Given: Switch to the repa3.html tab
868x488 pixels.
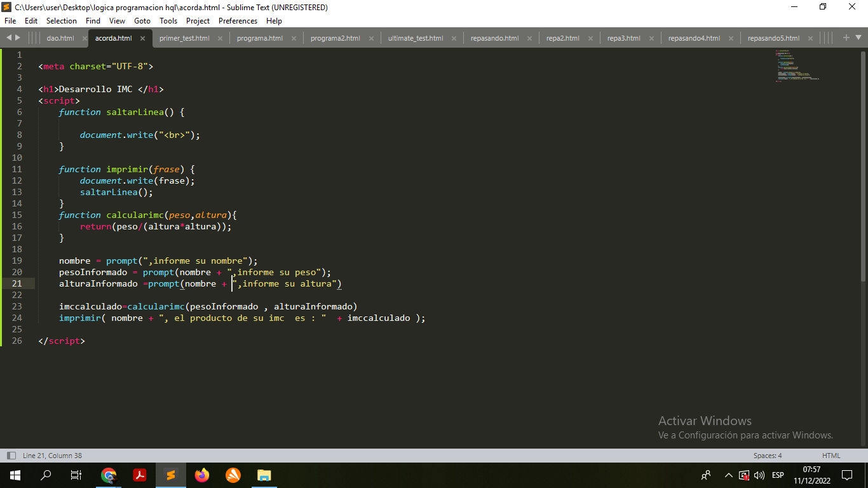Looking at the screenshot, I should click(x=624, y=38).
